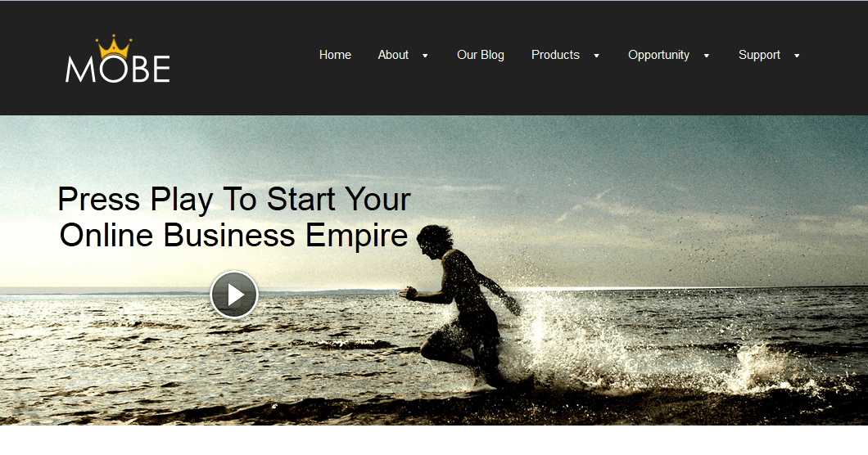Select the Opportunity menu item
868x455 pixels.
pyautogui.click(x=658, y=56)
